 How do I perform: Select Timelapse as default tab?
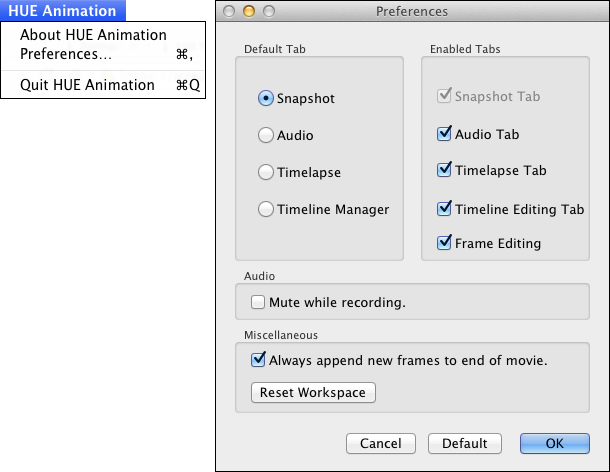[266, 172]
